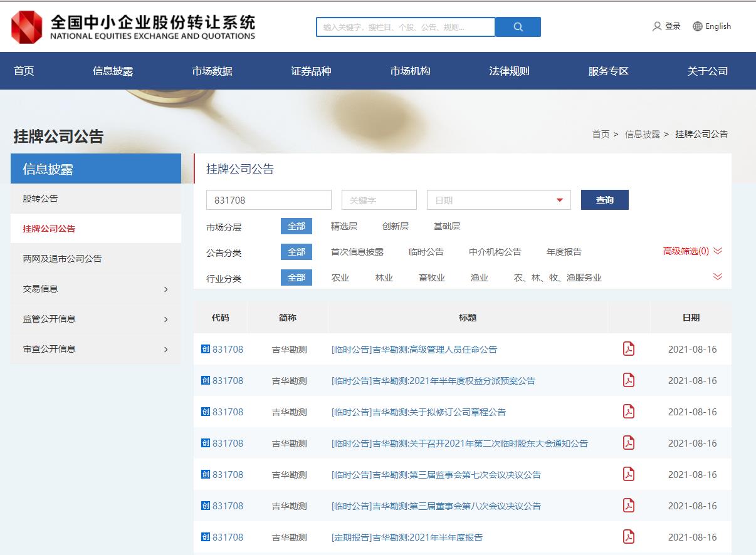
Task: Click the search magnifier button in header
Action: pos(518,27)
